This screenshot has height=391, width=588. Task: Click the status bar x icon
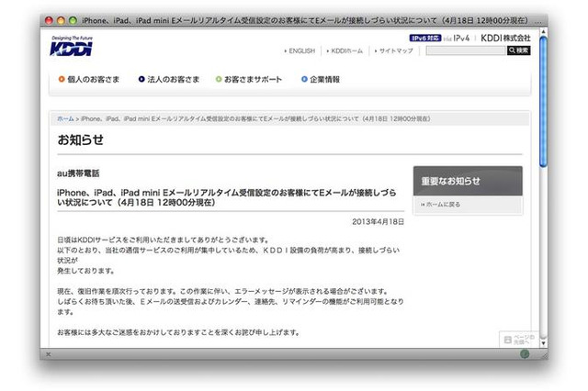[x=48, y=354]
